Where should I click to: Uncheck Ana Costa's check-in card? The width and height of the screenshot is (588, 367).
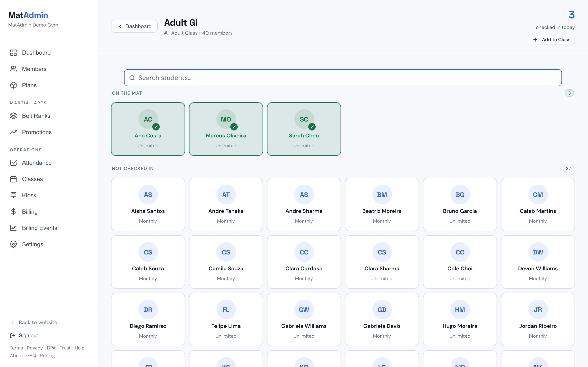pos(148,129)
